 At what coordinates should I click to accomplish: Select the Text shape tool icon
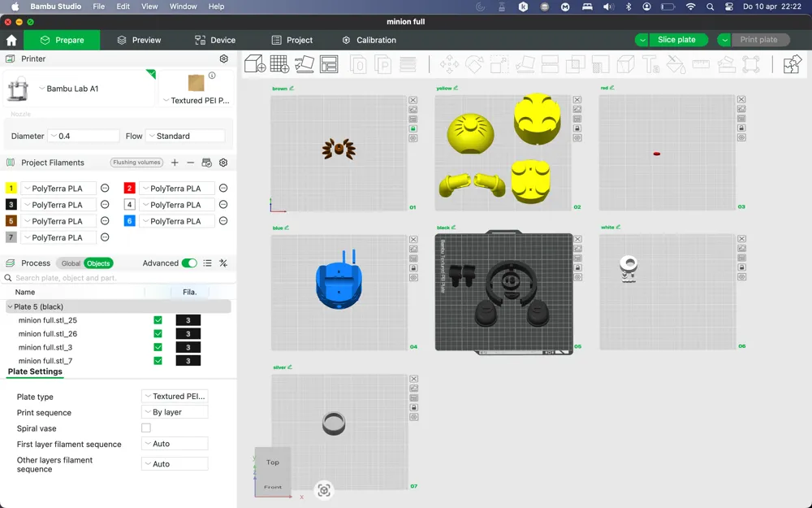click(x=650, y=65)
